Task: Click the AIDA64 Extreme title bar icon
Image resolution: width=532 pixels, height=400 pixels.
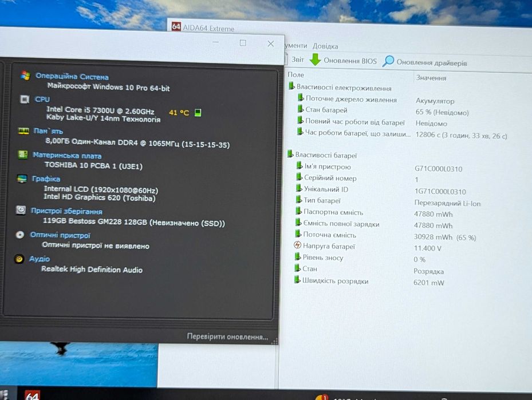Action: pyautogui.click(x=176, y=26)
